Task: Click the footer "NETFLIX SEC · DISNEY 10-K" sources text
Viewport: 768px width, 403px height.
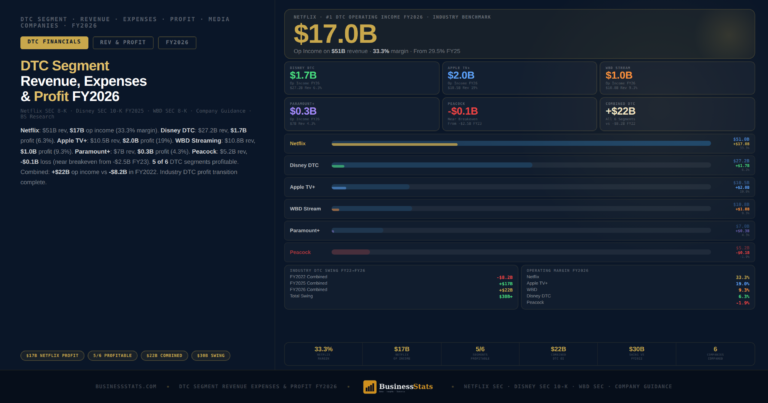Action: coord(568,387)
